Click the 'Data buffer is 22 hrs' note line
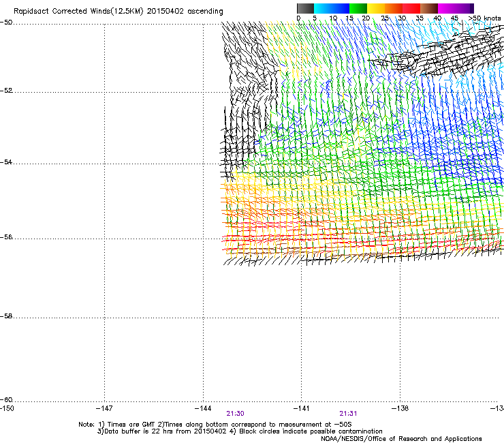The height and width of the screenshot is (443, 504). pos(240,431)
